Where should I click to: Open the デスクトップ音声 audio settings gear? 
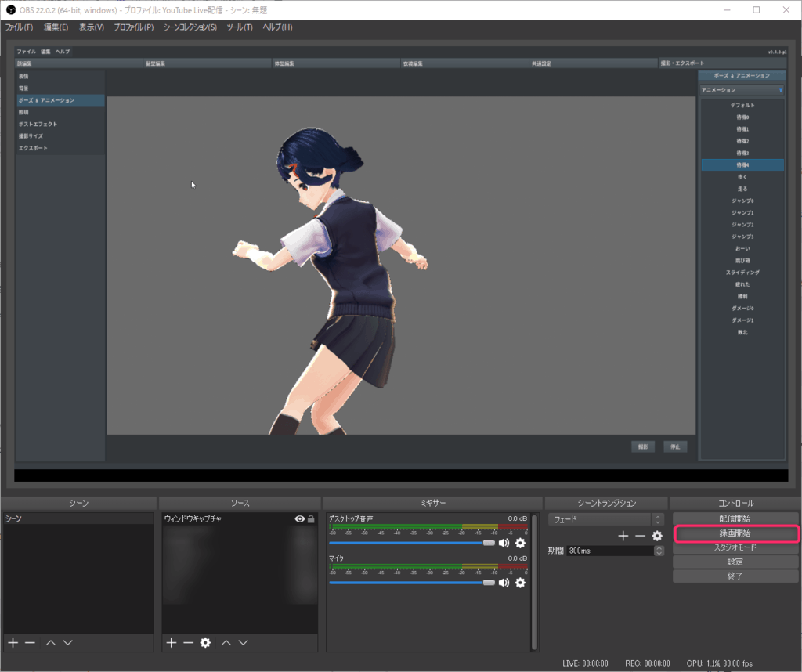click(x=520, y=543)
